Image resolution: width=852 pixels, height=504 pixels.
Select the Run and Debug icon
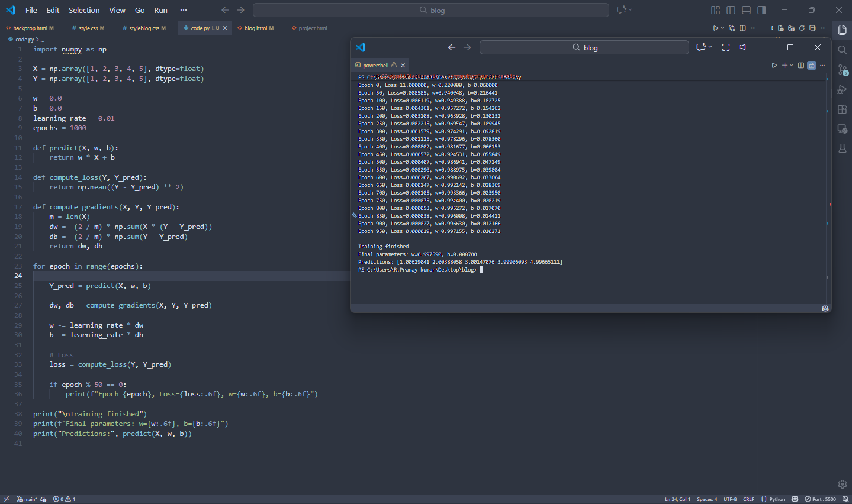click(842, 89)
